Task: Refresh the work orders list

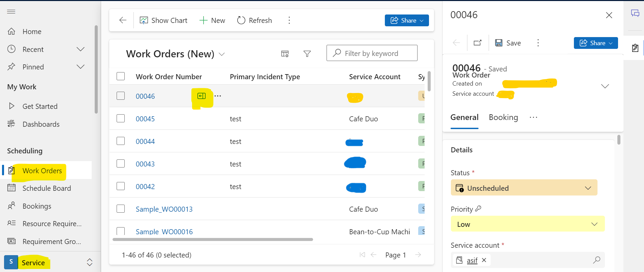Action: click(254, 20)
